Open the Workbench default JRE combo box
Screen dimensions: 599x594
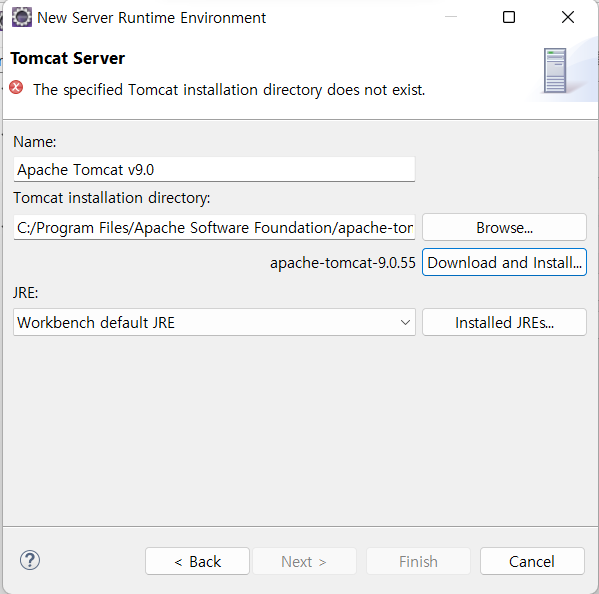(214, 322)
